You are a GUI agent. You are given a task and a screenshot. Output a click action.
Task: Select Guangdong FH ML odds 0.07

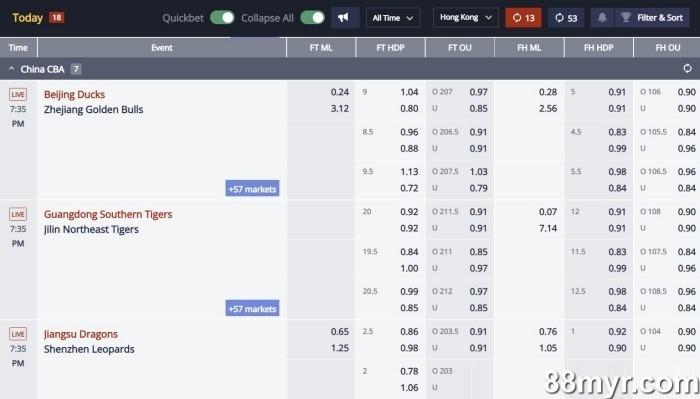(x=548, y=212)
